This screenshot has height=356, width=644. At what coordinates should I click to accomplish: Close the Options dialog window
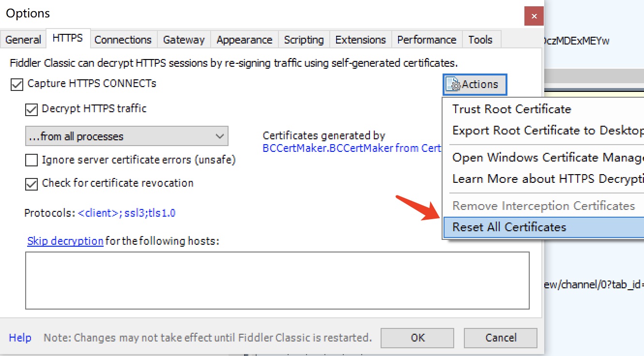point(534,16)
